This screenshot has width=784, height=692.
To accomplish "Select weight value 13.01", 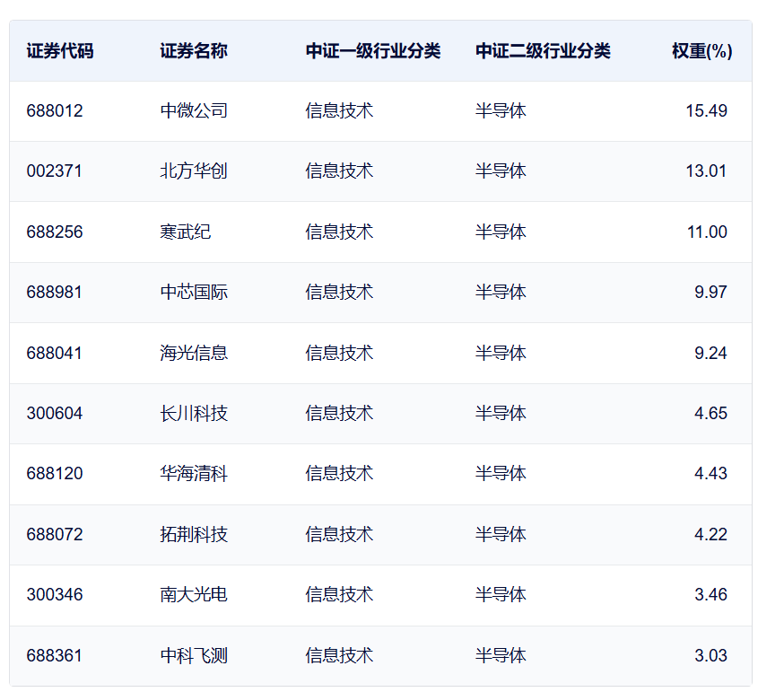I will pos(706,171).
